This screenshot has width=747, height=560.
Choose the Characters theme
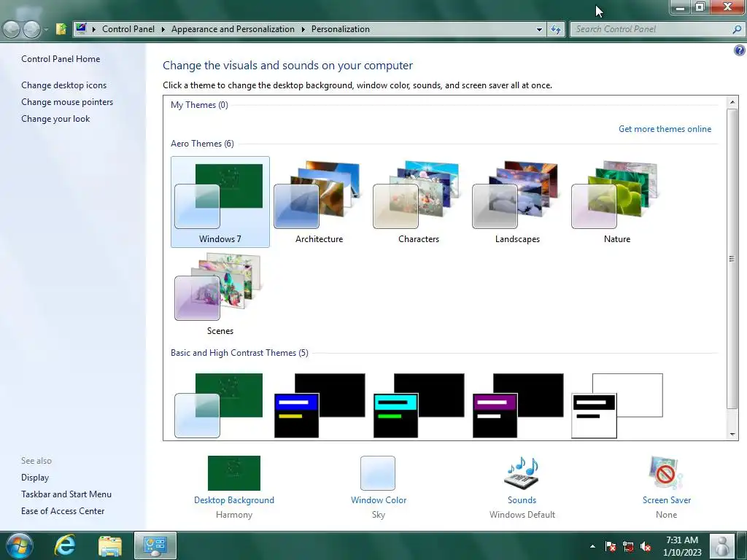pyautogui.click(x=418, y=202)
